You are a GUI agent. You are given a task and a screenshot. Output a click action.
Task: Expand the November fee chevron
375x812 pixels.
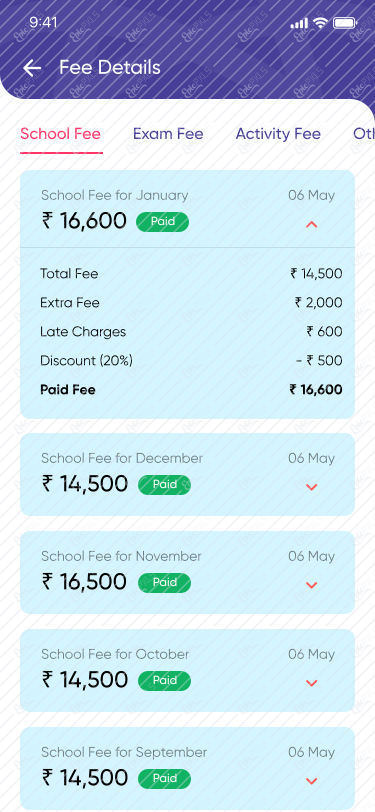(311, 585)
